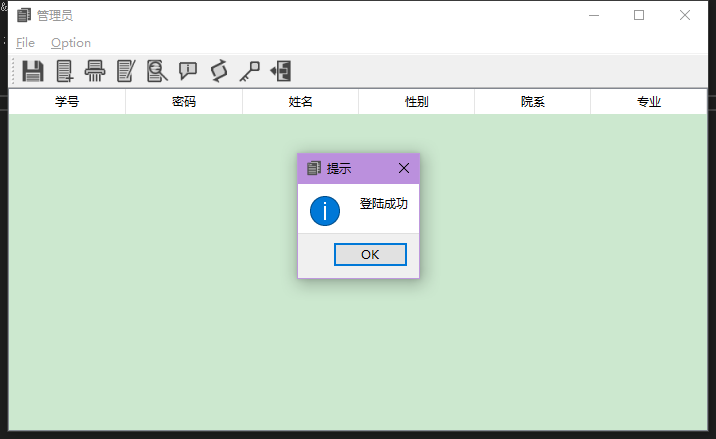Open the File menu
Viewport: 716px width, 439px height.
tap(25, 43)
